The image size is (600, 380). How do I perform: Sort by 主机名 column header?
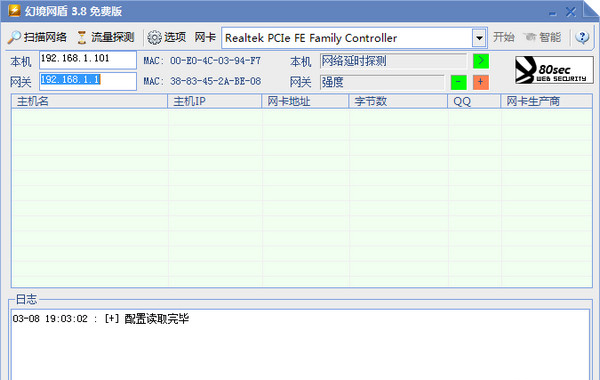click(90, 101)
